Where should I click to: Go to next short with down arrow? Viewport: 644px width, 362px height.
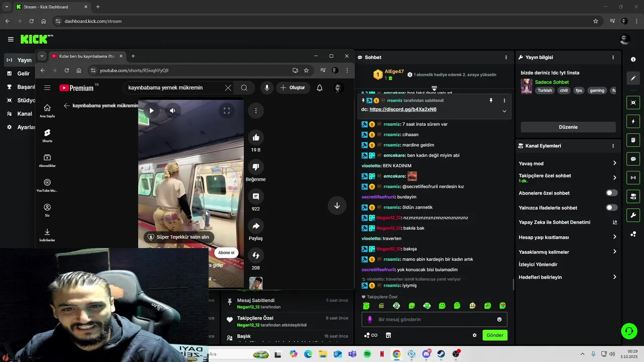337,206
